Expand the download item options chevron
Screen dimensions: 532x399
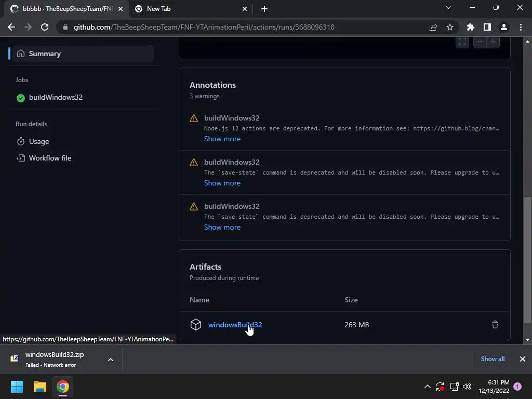coord(111,360)
